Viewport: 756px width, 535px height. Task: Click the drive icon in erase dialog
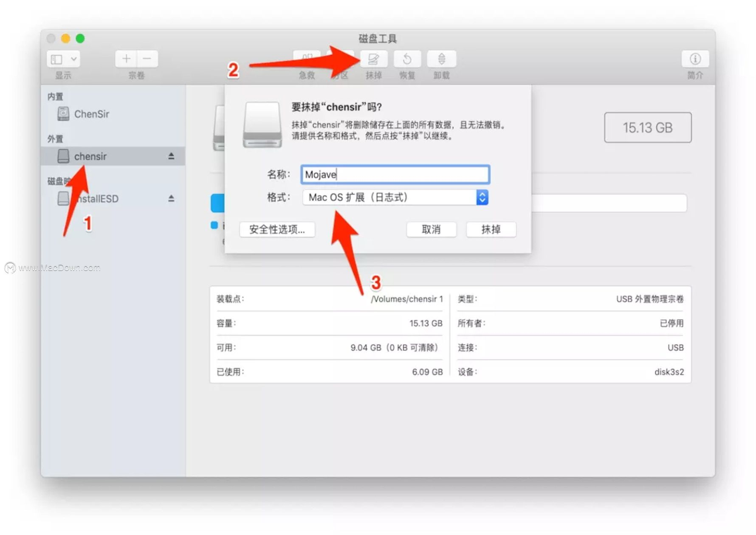(262, 125)
